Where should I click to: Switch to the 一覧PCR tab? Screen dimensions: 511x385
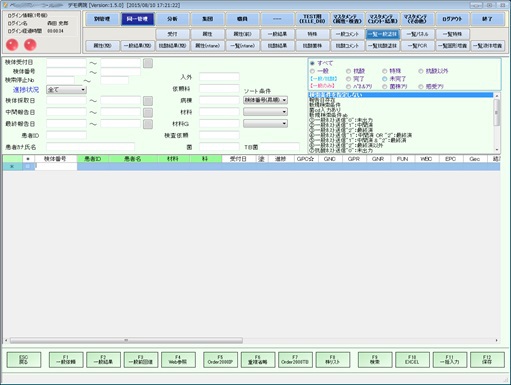click(x=417, y=46)
